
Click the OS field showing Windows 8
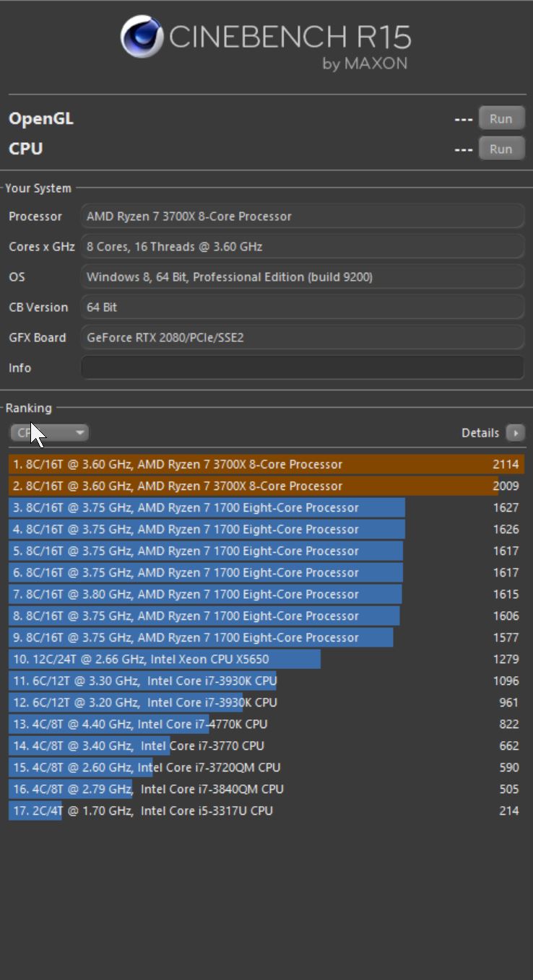coord(303,276)
